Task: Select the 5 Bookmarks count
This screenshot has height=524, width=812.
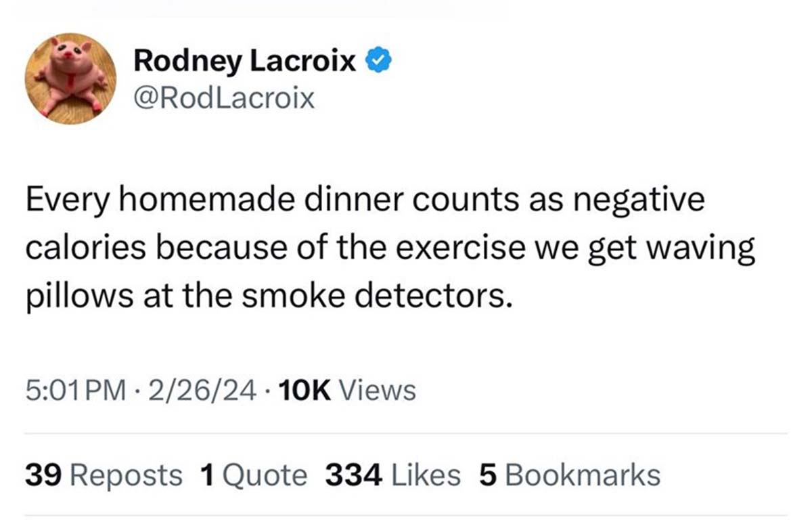Action: tap(569, 475)
